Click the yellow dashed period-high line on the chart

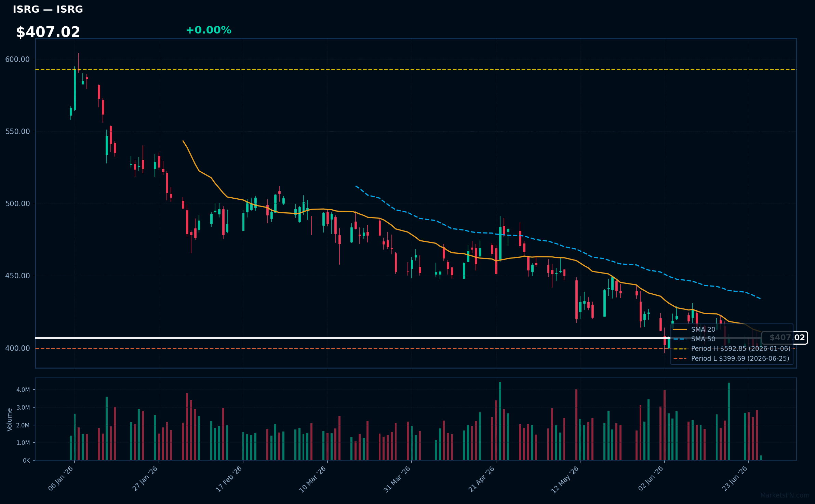(x=416, y=69)
